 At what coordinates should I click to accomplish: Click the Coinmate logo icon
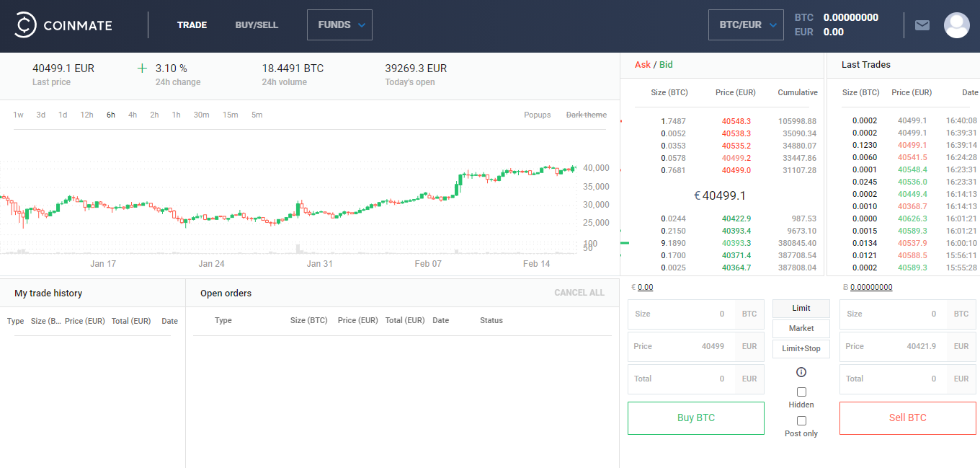click(26, 25)
